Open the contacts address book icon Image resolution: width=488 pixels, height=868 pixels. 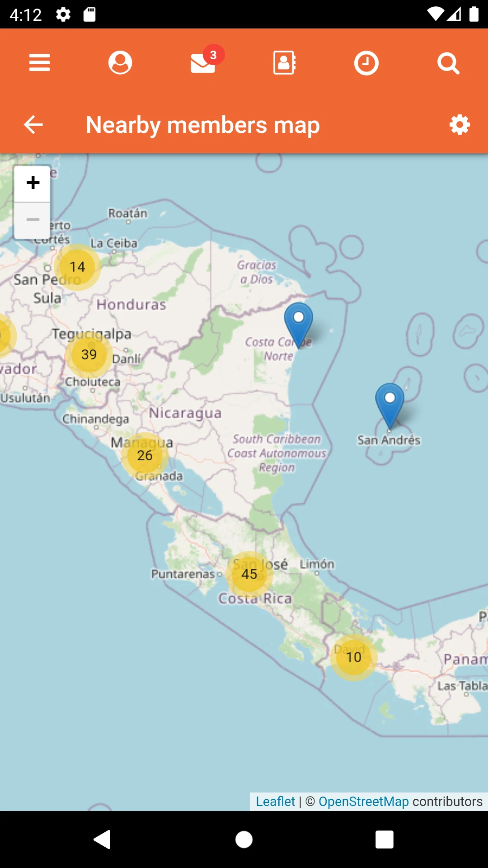(285, 62)
